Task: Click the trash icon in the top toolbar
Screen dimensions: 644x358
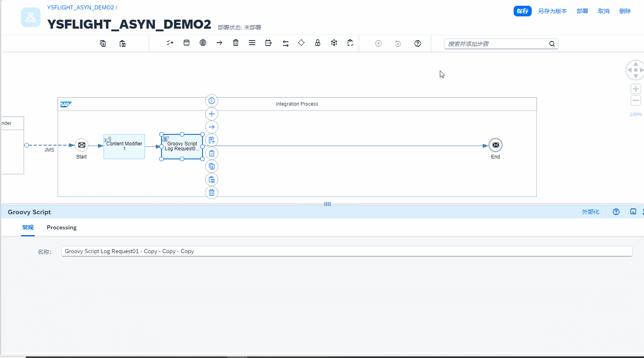Action: click(236, 43)
